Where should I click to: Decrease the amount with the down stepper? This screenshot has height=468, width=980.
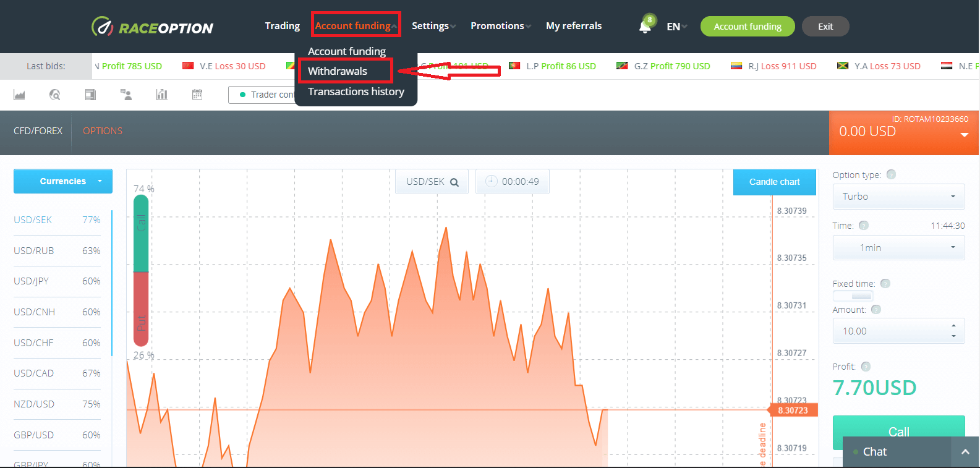[x=953, y=336]
